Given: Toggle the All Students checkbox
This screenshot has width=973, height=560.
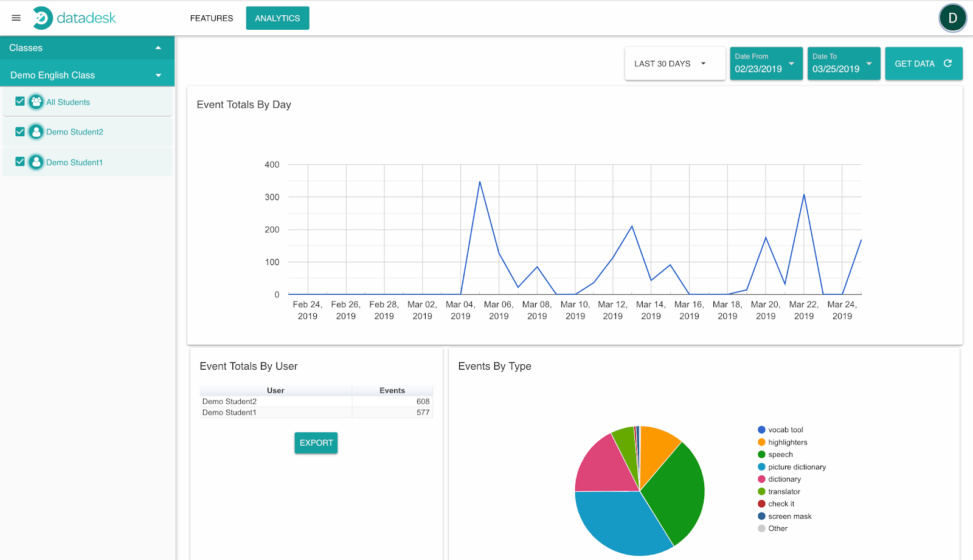Looking at the screenshot, I should pyautogui.click(x=20, y=102).
